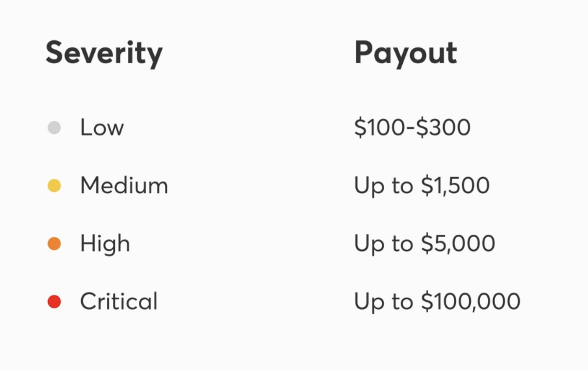Click the yellow Medium severity dot
Screen dimensions: 588x370
[x=54, y=186]
